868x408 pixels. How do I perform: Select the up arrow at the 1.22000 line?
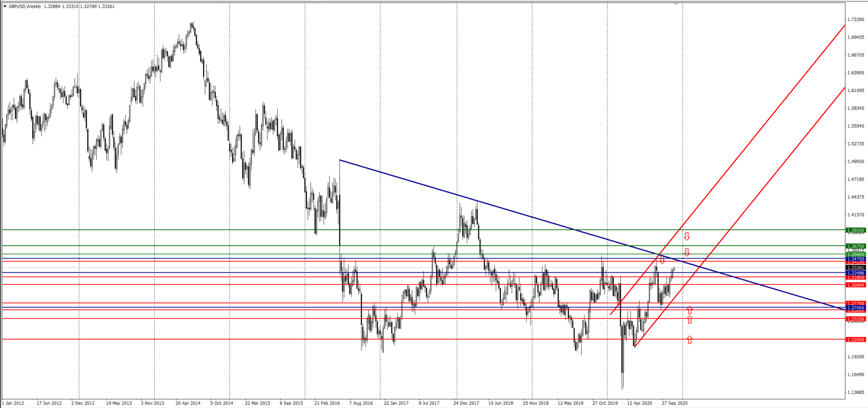click(690, 340)
